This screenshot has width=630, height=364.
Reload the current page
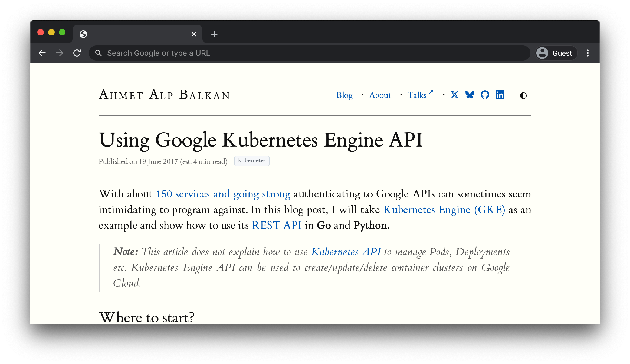click(x=77, y=53)
